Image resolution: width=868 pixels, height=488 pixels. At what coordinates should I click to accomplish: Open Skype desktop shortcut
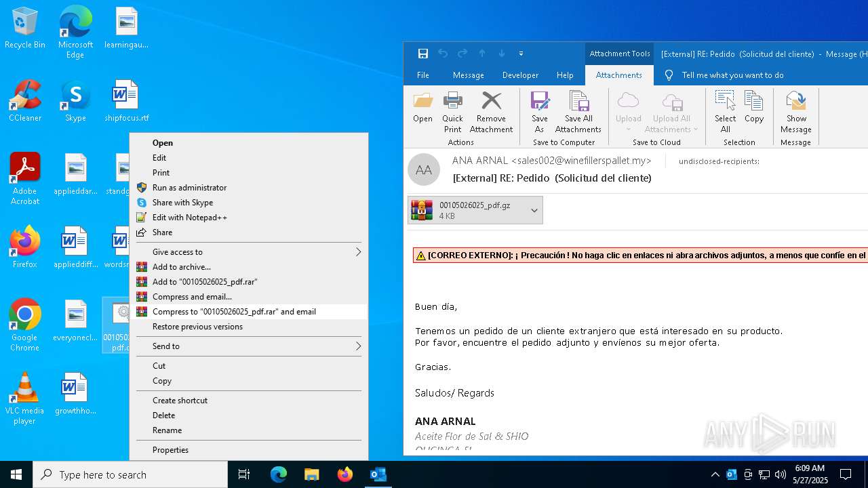pos(75,101)
